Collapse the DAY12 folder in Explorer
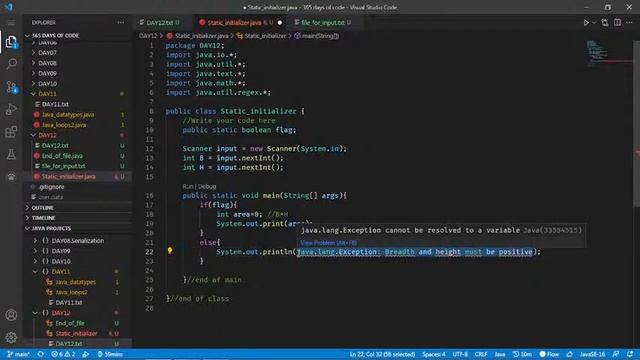 pyautogui.click(x=47, y=135)
